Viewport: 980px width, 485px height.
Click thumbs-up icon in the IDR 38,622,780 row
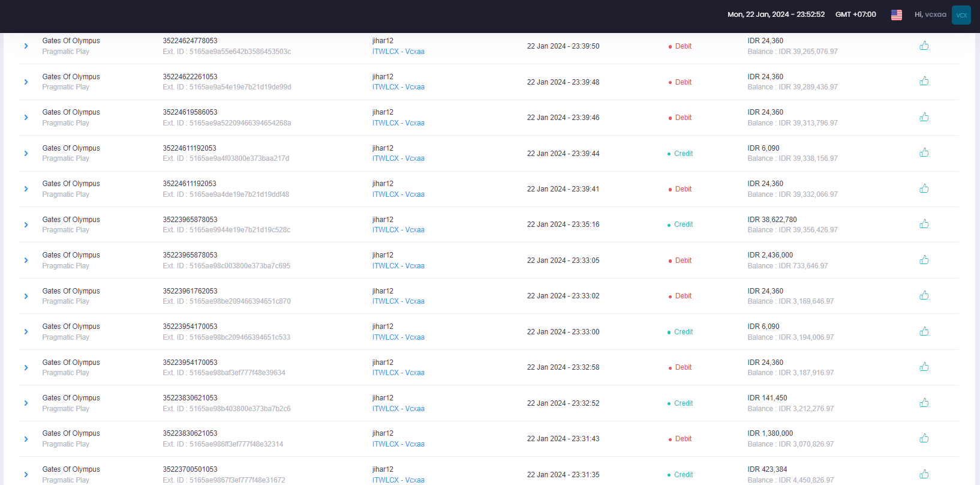point(924,224)
